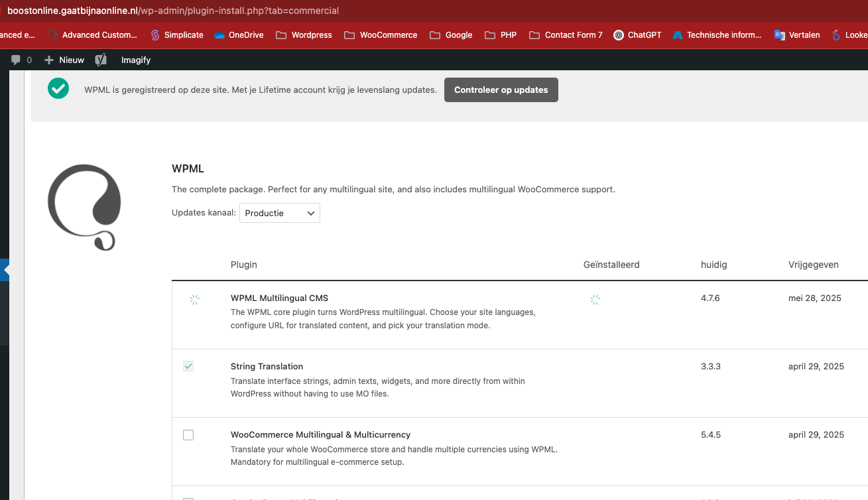The image size is (868, 500).
Task: Collapse the admin sidebar blue arrow
Action: pos(5,270)
